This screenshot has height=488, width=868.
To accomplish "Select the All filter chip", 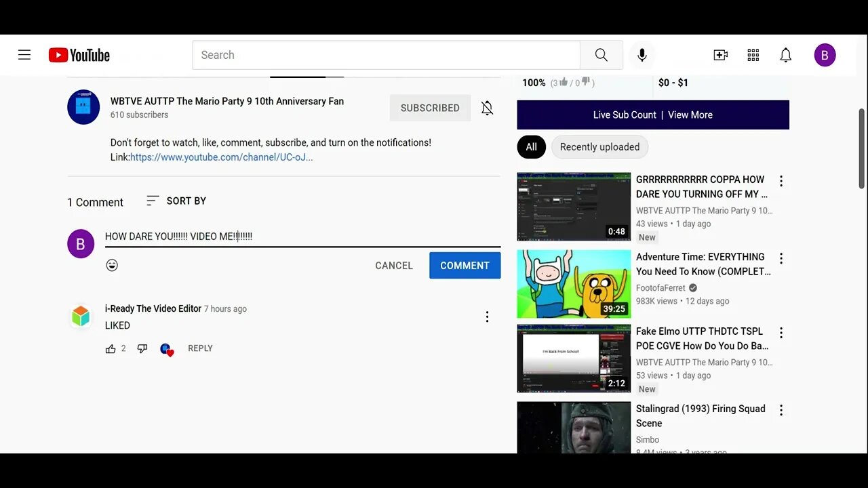I will point(532,147).
